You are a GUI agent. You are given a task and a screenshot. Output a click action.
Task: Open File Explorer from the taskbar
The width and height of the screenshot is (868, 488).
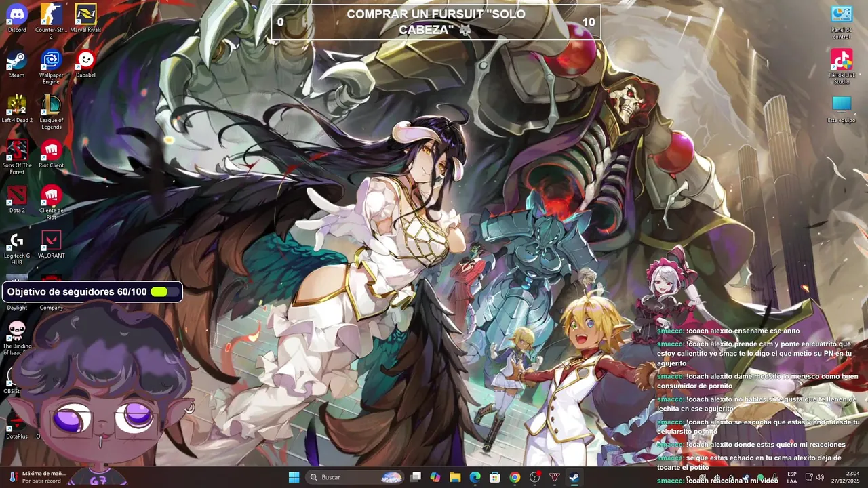click(x=455, y=477)
